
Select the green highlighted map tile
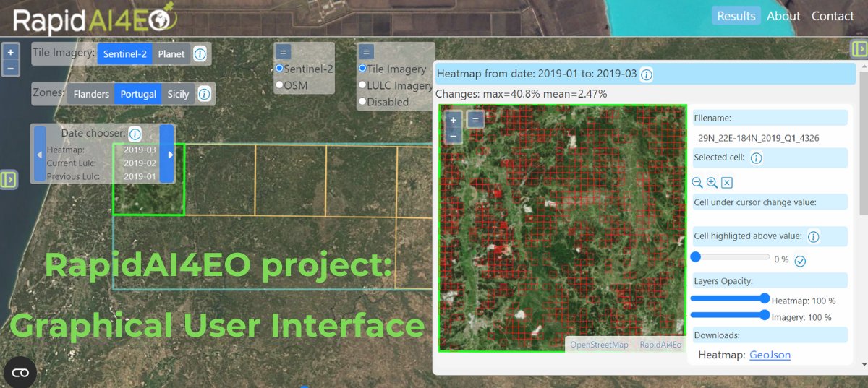pos(149,179)
